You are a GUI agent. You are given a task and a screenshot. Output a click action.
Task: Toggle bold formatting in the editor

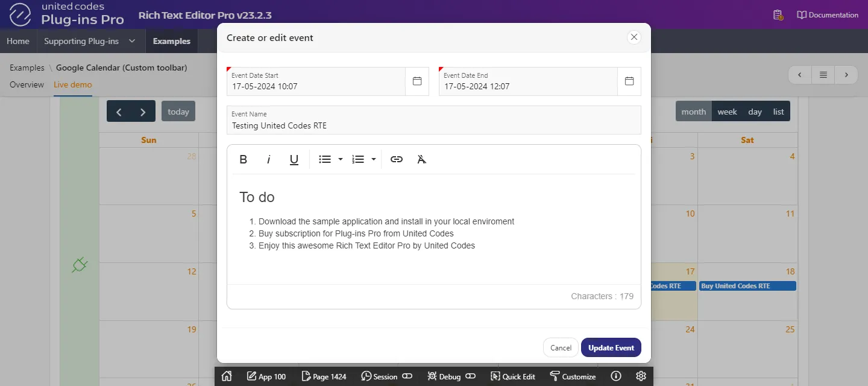pos(244,159)
